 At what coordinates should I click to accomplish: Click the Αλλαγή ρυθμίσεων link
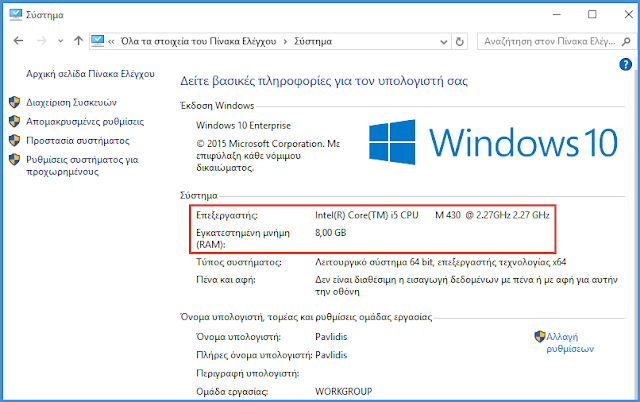point(570,342)
